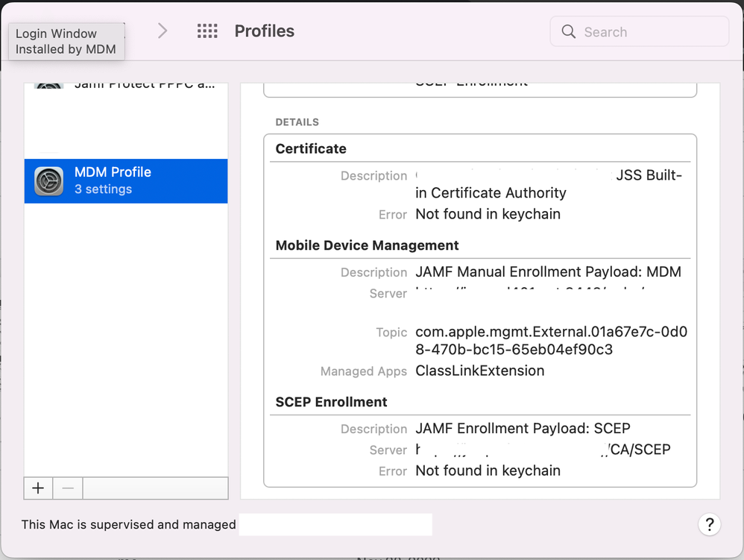Click the CA/SCEP server URL value
This screenshot has height=560, width=744.
click(543, 450)
